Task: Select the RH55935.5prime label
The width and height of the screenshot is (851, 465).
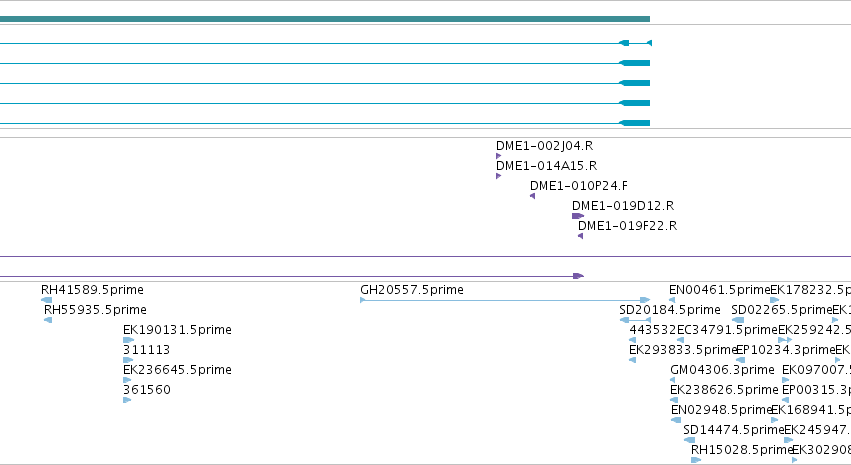Action: pyautogui.click(x=95, y=310)
